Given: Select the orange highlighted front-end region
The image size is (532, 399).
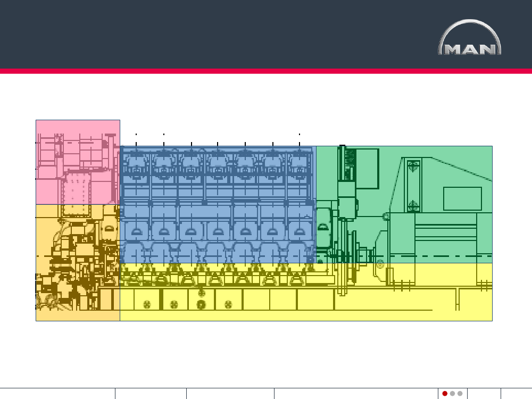Looking at the screenshot, I should (x=78, y=263).
